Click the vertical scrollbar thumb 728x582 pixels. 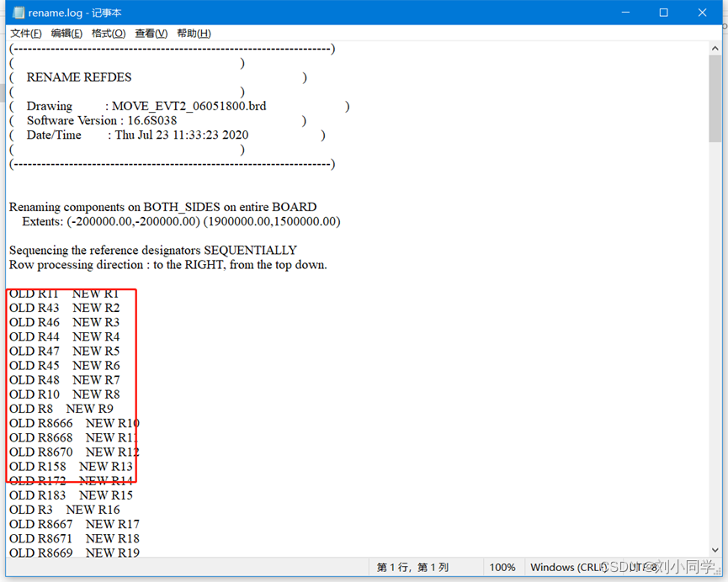(715, 101)
